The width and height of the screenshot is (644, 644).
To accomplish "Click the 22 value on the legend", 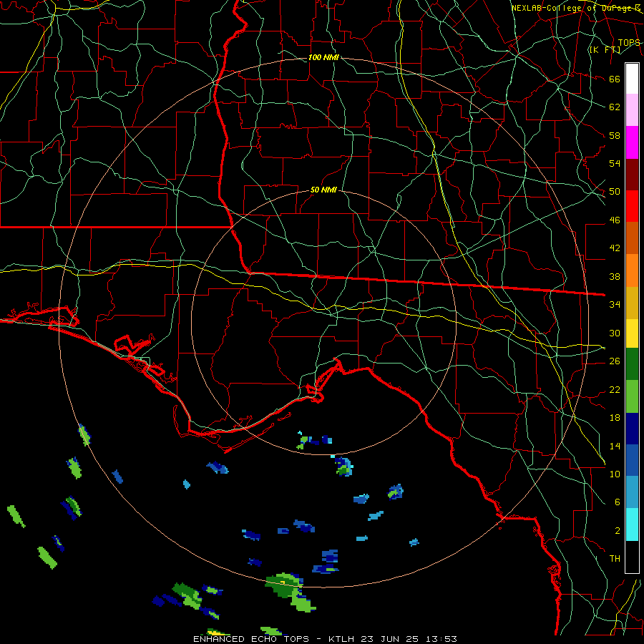I will tap(615, 389).
